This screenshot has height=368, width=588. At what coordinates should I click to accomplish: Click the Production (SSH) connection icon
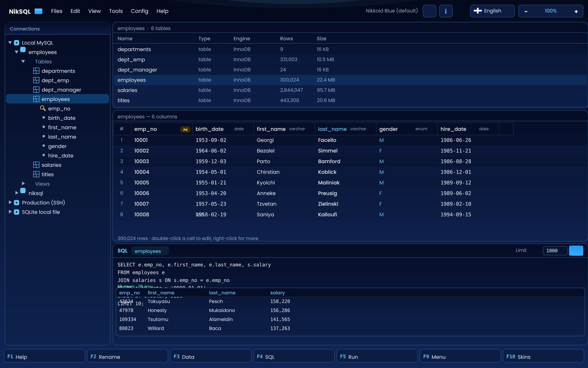pos(17,203)
